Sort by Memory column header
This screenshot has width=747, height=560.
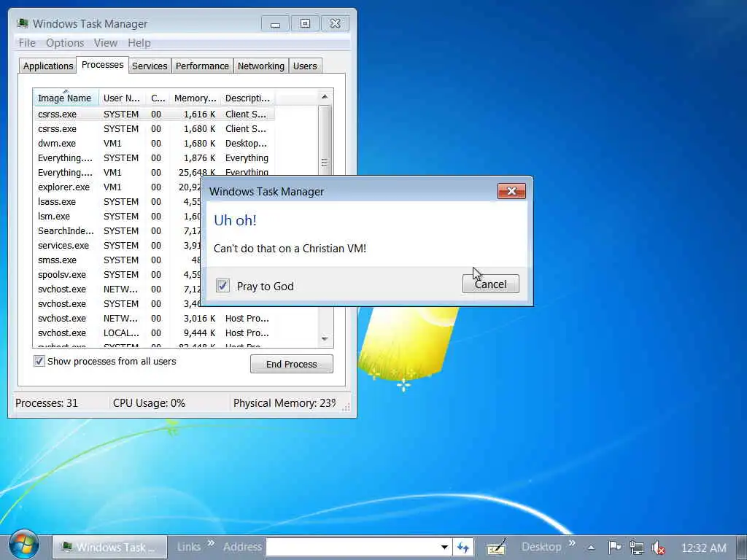coord(195,98)
